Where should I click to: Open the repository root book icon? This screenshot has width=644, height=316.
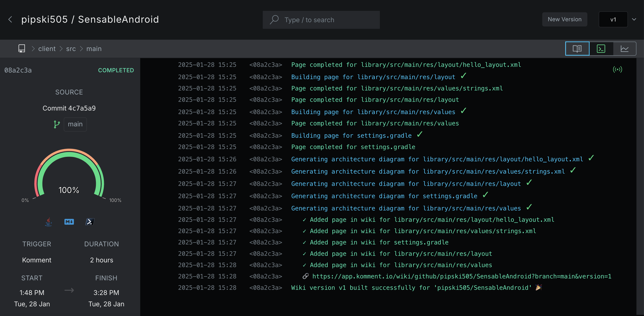[22, 49]
